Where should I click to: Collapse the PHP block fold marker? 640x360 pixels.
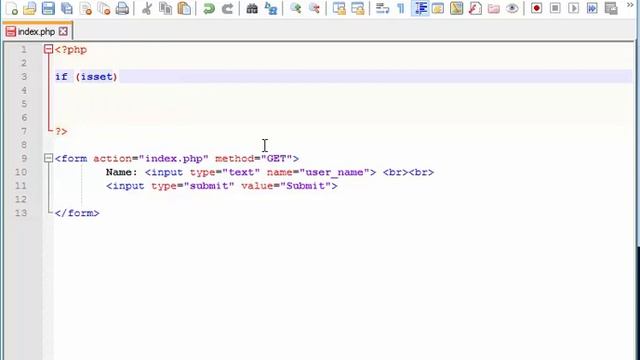[48, 49]
